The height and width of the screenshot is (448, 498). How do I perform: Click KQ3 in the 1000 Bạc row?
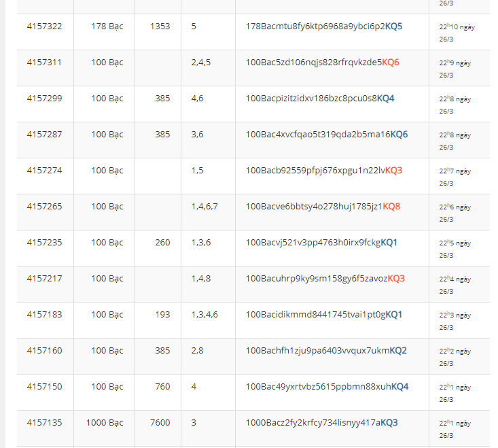point(389,423)
